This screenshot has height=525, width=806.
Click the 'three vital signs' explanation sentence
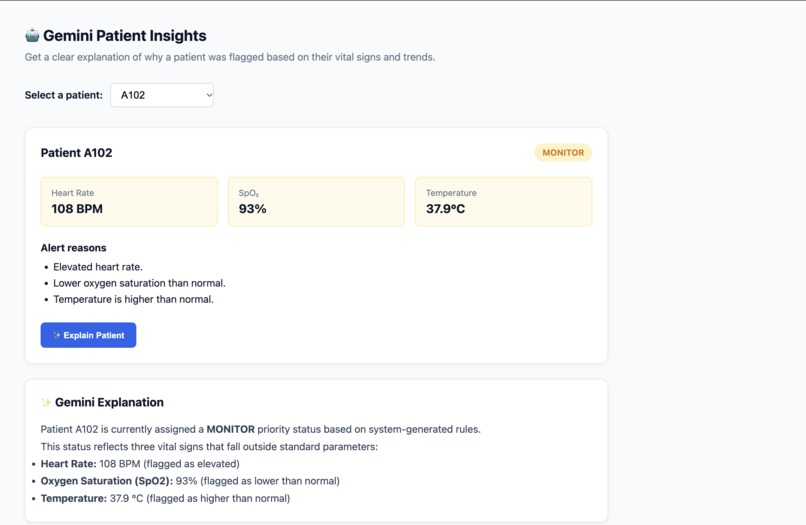pos(209,447)
